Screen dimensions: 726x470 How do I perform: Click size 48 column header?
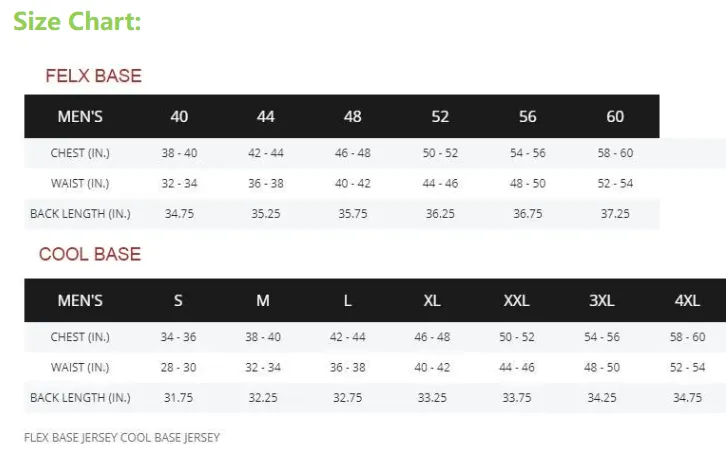[353, 117]
